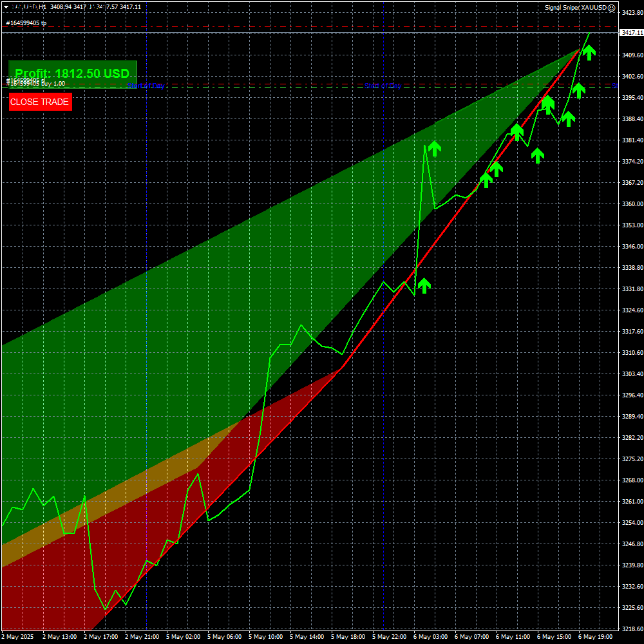The height and width of the screenshot is (644, 644).
Task: Click the '2 May 2025' time axis label
Action: [x=17, y=637]
